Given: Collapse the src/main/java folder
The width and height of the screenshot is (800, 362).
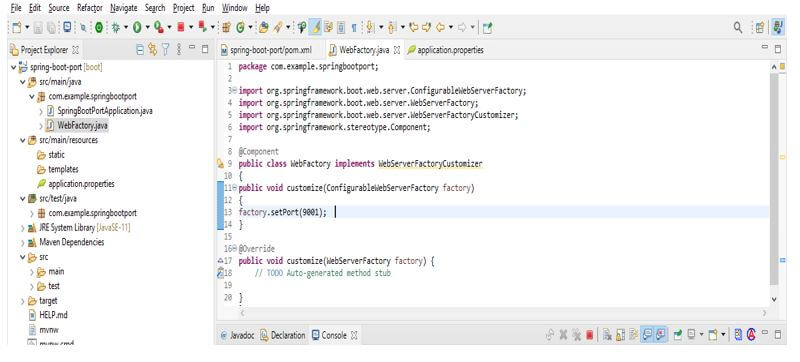Looking at the screenshot, I should point(22,82).
